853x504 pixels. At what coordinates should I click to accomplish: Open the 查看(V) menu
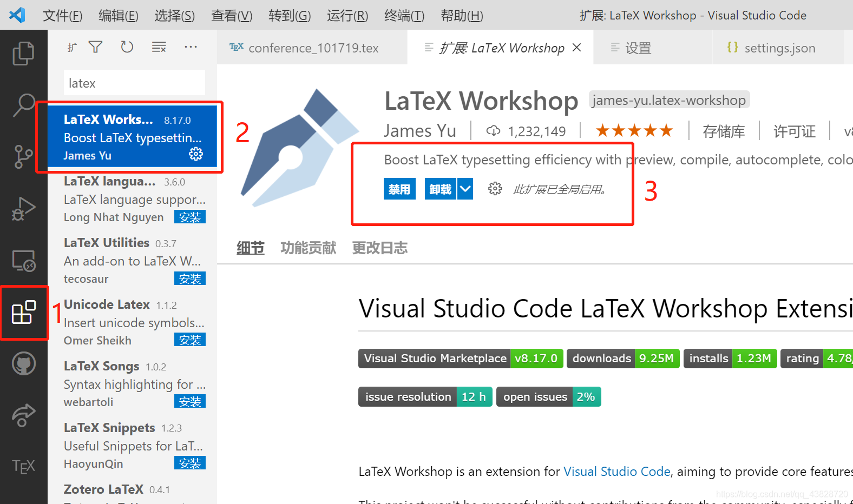(x=232, y=15)
